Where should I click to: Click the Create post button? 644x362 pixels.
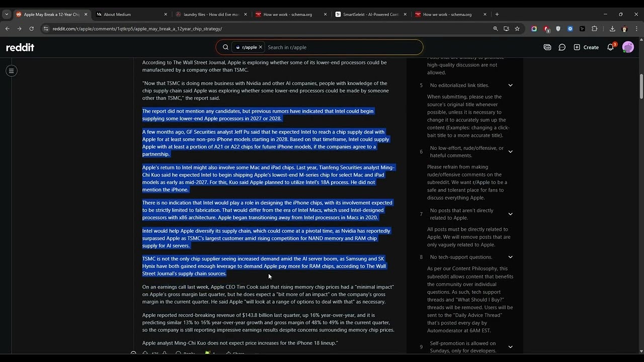click(x=586, y=47)
